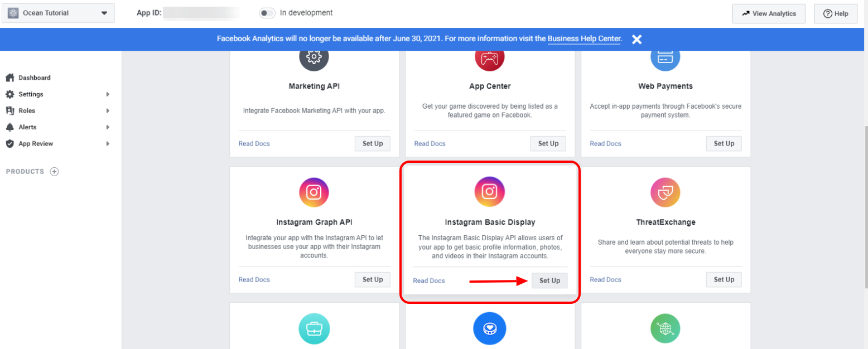Viewport: 868px width, 349px height.
Task: Click the View Analytics button
Action: click(769, 13)
